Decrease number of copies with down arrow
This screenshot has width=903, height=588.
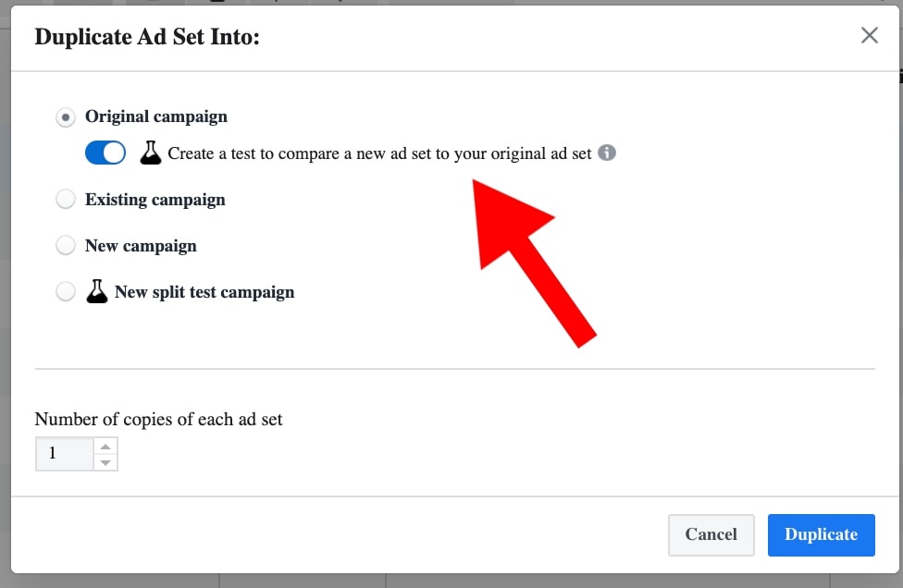[x=105, y=462]
